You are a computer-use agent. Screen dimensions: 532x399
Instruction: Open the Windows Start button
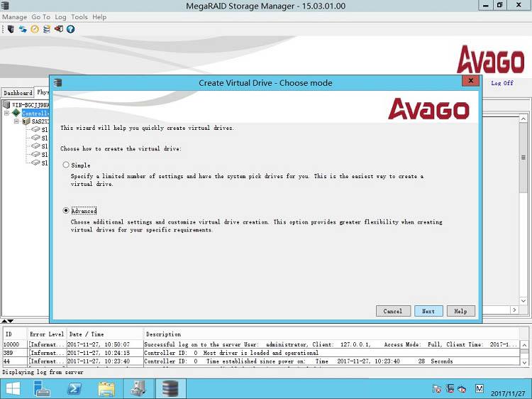point(13,389)
